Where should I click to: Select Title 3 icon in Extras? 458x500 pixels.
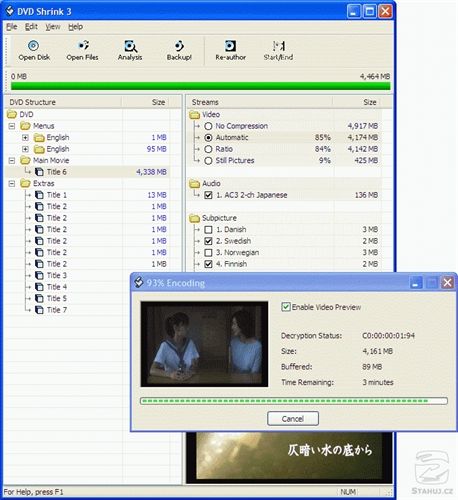pos(39,275)
